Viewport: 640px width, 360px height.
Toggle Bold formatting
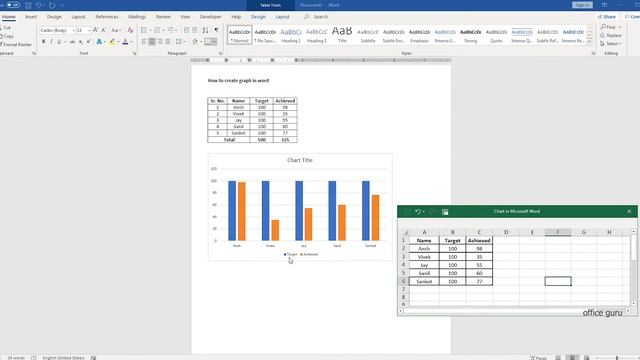tap(44, 42)
